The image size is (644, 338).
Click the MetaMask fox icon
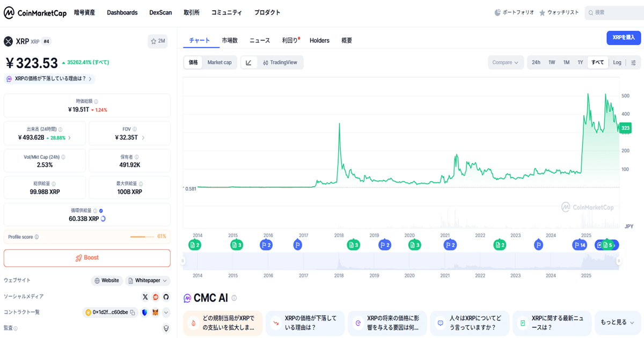(x=156, y=312)
